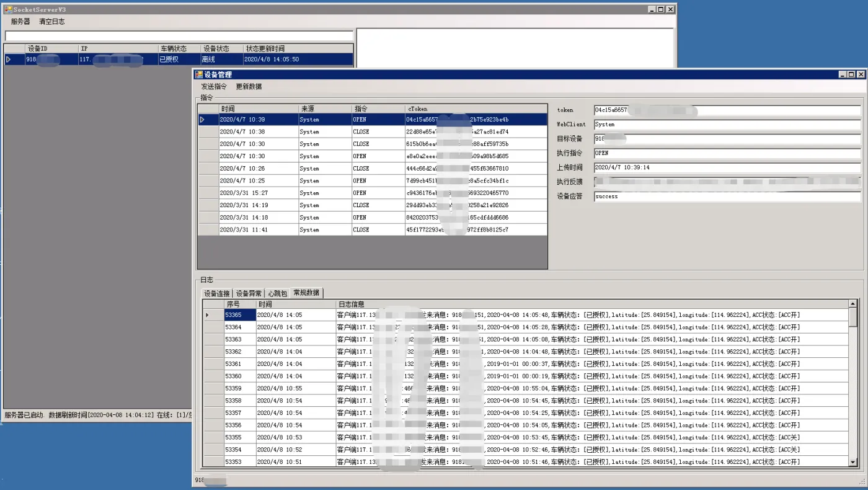Open the 发送指令 menu in 设备管理
Image resolution: width=868 pixels, height=490 pixels.
pyautogui.click(x=214, y=87)
